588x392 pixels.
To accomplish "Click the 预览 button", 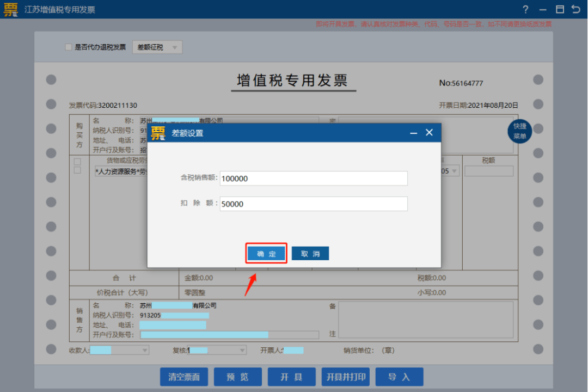I will 238,377.
